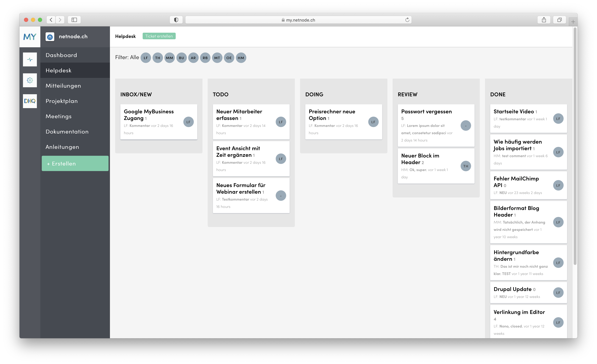Open the settings gear icon in sidebar

click(x=30, y=80)
